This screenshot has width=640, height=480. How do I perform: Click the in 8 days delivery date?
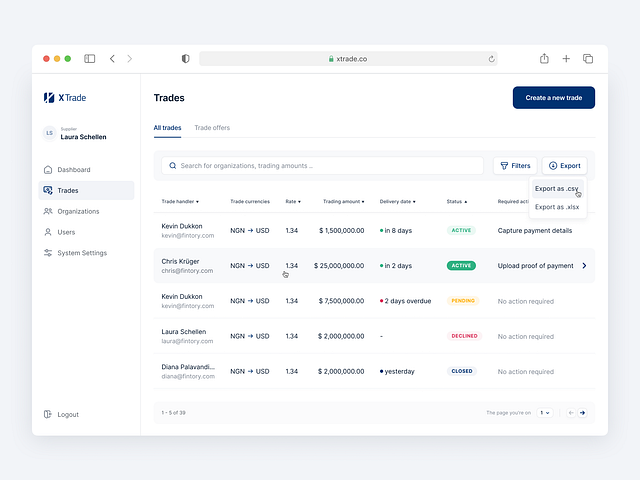(398, 231)
